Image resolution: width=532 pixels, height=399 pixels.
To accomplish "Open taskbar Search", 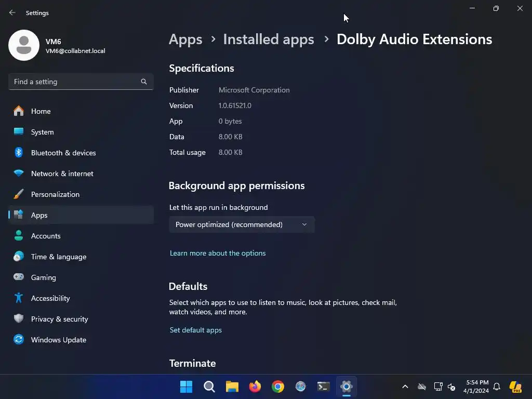I will [209, 387].
